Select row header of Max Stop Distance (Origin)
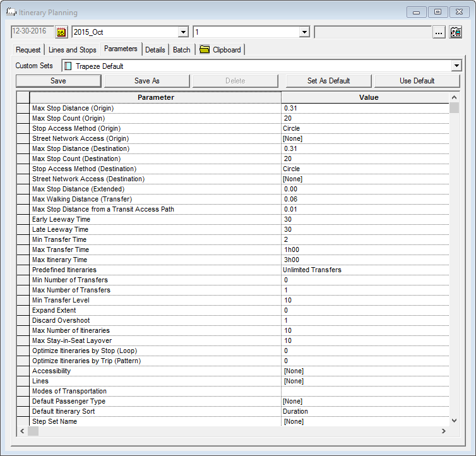Image resolution: width=476 pixels, height=456 pixels. (x=23, y=109)
